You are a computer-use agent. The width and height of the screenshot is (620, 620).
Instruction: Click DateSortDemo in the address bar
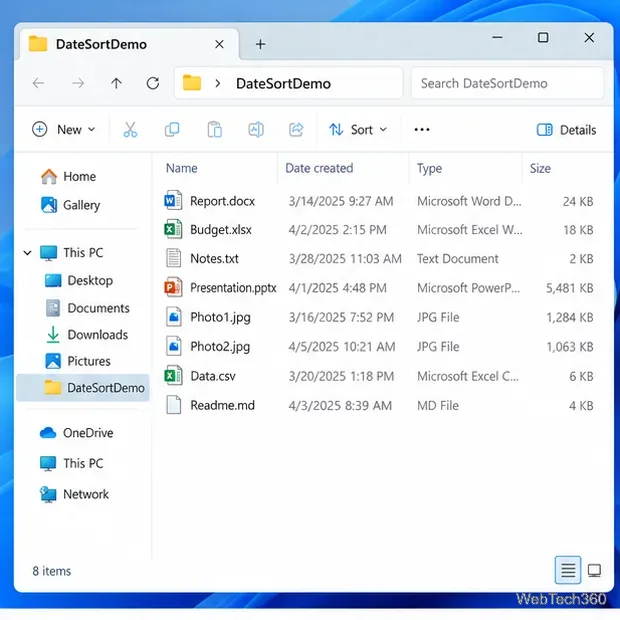click(283, 83)
